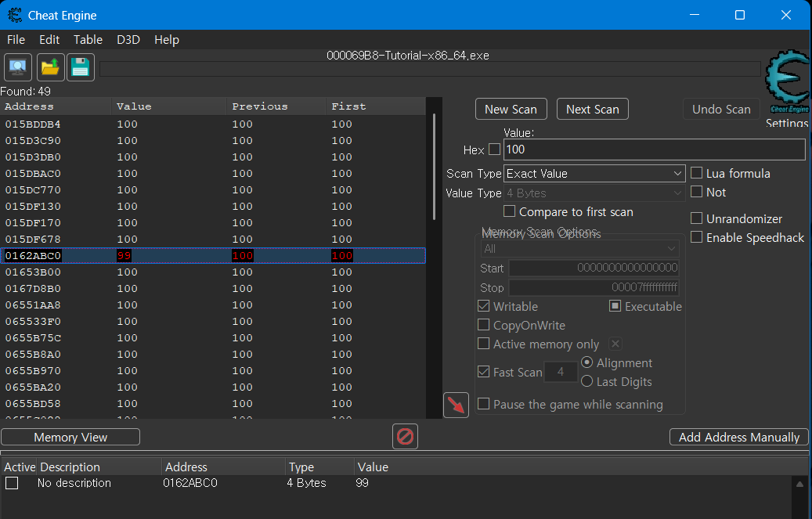Sort results by Address column header
The width and height of the screenshot is (812, 519).
click(56, 106)
